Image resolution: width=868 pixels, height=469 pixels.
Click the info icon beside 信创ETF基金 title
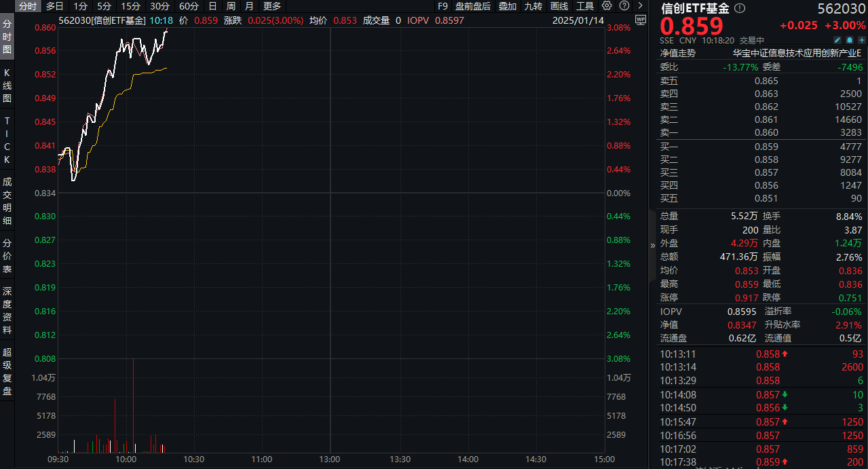pyautogui.click(x=739, y=9)
